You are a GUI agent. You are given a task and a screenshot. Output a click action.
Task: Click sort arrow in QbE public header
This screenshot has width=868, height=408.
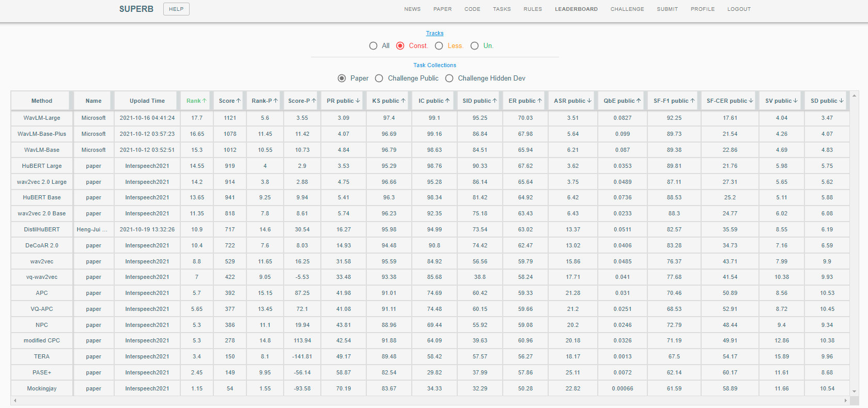(x=639, y=101)
